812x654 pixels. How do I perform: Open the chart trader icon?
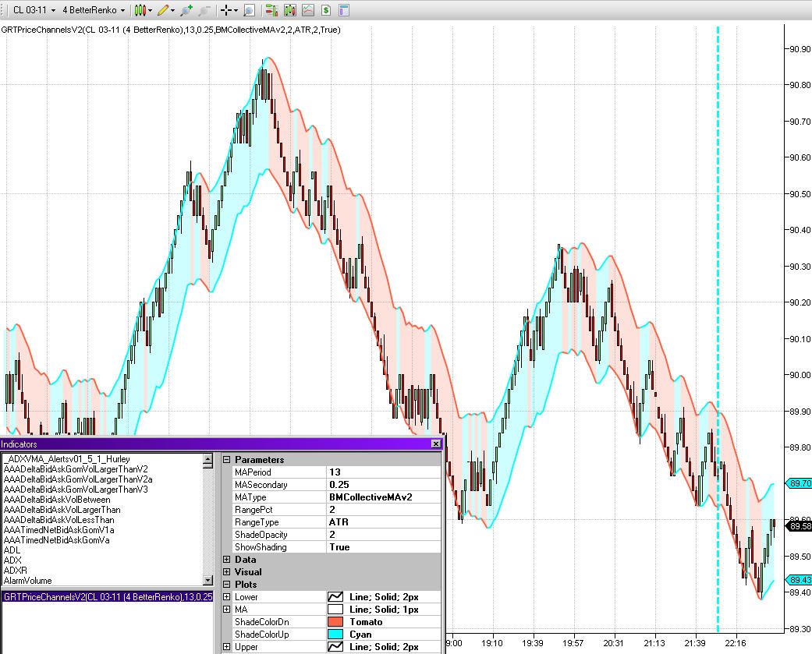(272, 10)
